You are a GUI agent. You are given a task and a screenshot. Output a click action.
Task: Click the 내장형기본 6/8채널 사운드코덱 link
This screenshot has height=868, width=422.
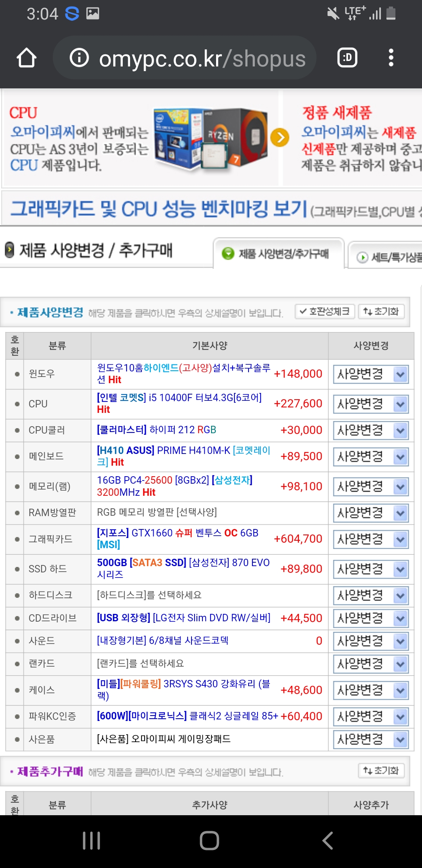click(163, 640)
